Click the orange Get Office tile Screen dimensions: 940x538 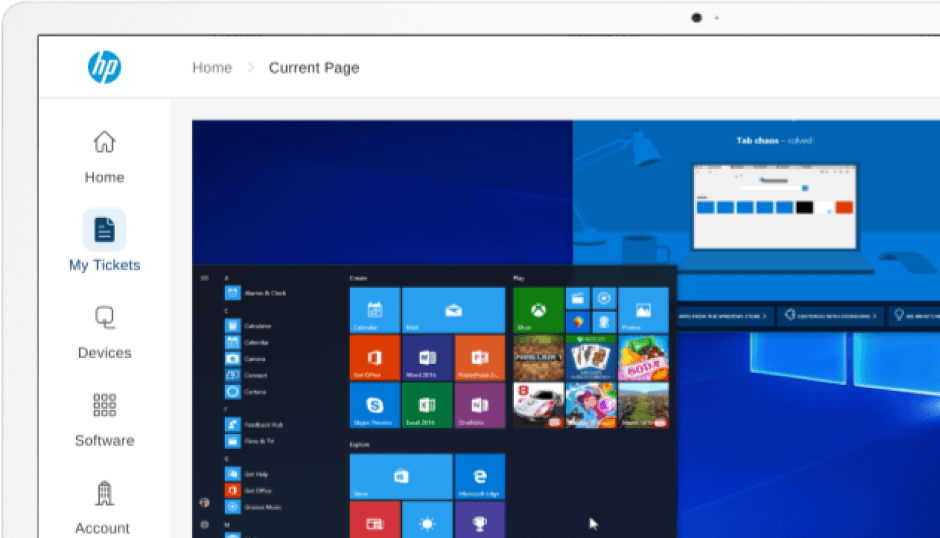[375, 357]
